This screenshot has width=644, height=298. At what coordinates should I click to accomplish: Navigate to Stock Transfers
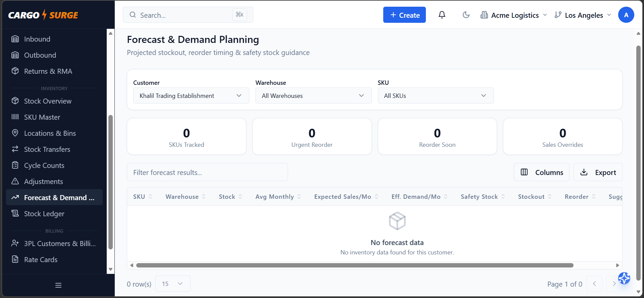(x=54, y=149)
